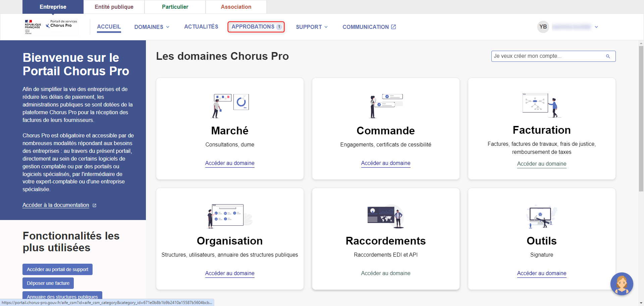Expand the Support dropdown menu
644x306 pixels.
[312, 27]
